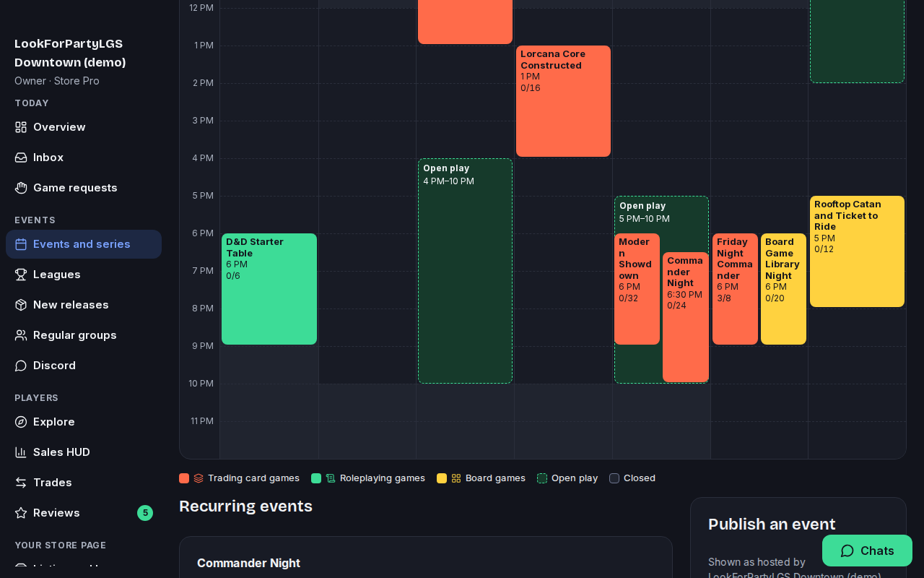Open the Overview page
This screenshot has width=924, height=578.
click(84, 127)
